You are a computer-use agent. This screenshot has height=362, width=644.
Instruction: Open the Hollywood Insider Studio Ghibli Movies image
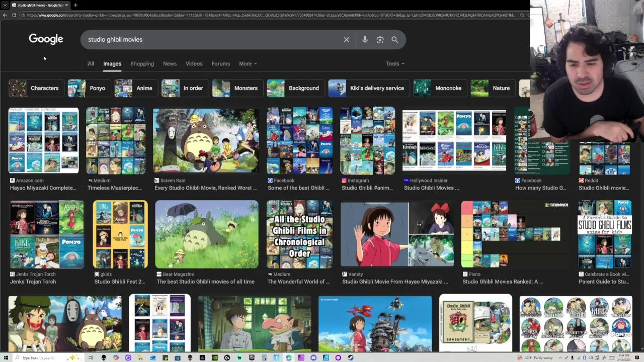(x=454, y=140)
